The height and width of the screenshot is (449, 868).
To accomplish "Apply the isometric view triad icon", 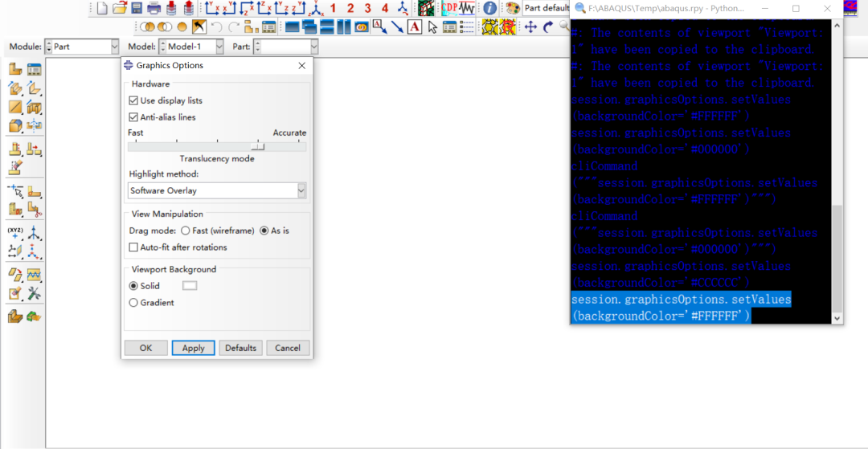I will pos(317,8).
